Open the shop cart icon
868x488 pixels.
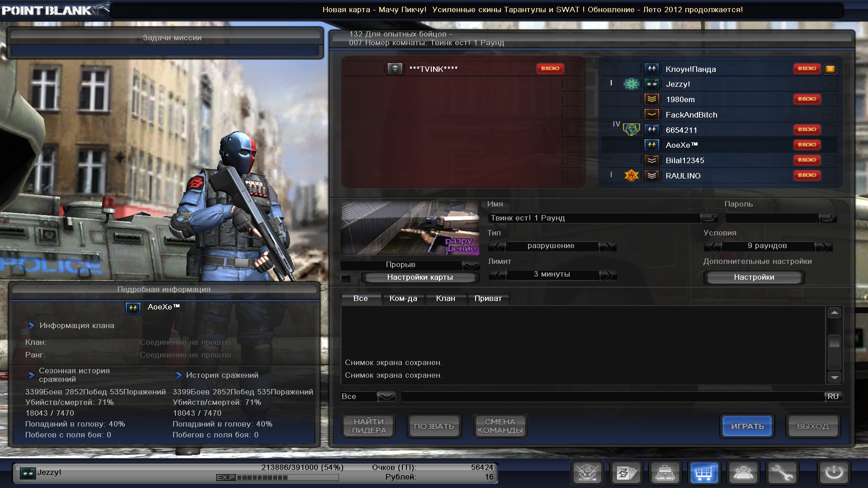pyautogui.click(x=704, y=473)
